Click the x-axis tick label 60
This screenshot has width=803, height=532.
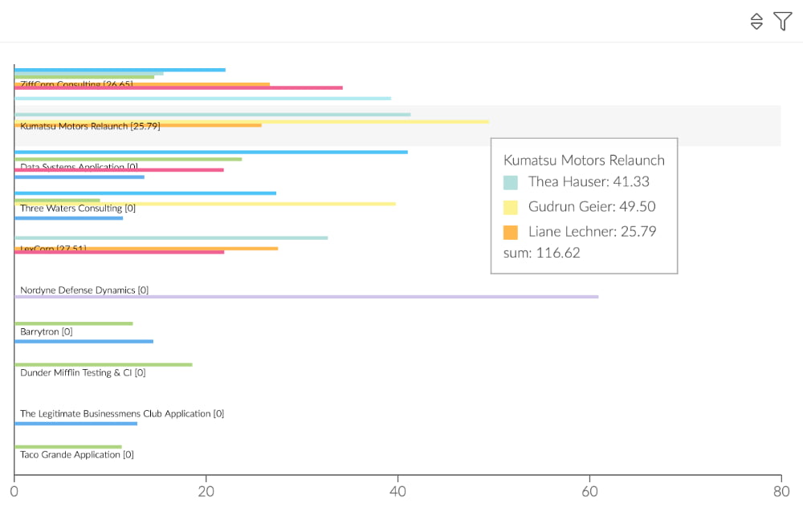[x=589, y=492]
